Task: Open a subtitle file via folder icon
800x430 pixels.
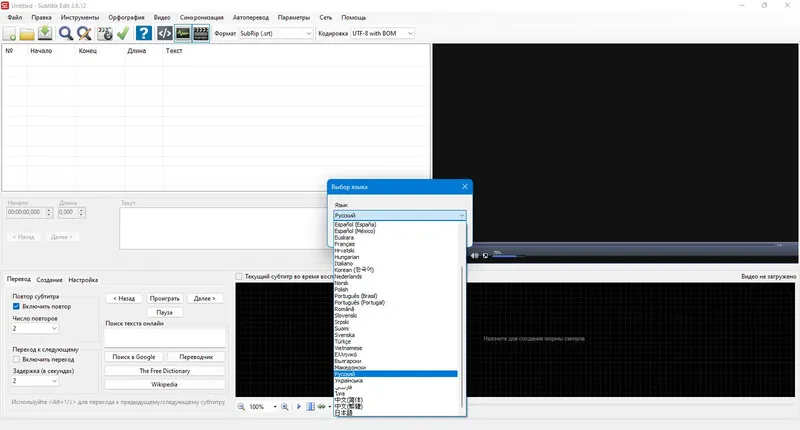Action: 27,34
